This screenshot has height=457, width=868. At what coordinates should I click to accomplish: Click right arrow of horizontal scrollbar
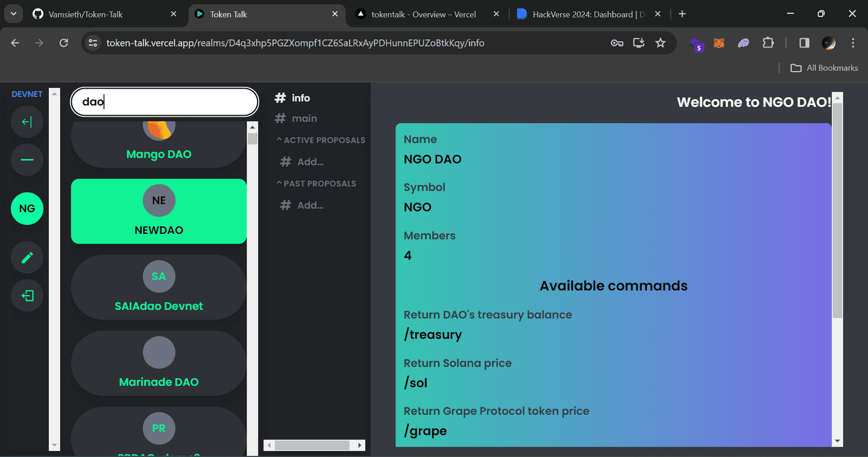(360, 446)
